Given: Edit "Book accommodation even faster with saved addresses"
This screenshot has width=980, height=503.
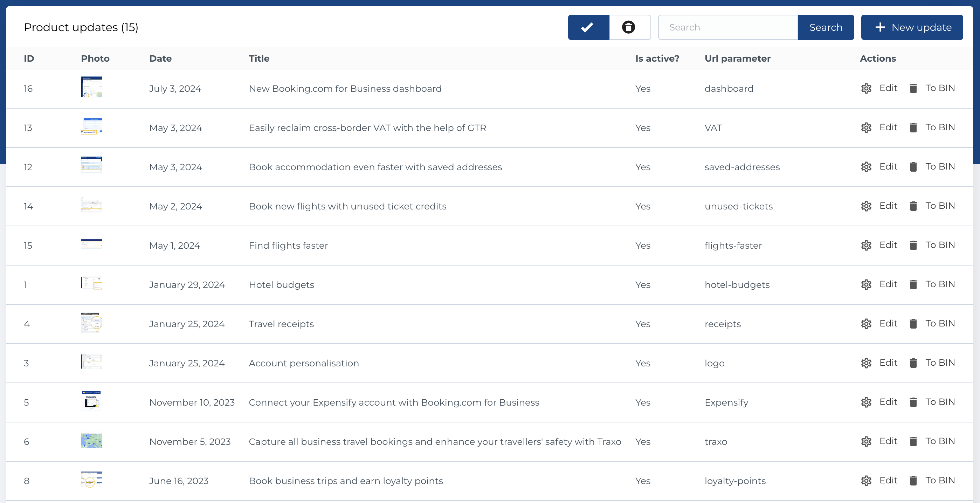Looking at the screenshot, I should coord(888,167).
